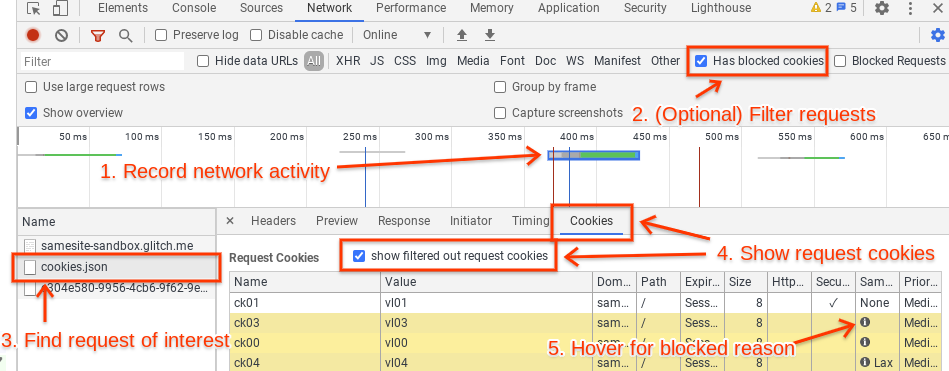Viewport: 949px width, 371px height.
Task: Switch to the Sources panel
Action: click(x=261, y=8)
